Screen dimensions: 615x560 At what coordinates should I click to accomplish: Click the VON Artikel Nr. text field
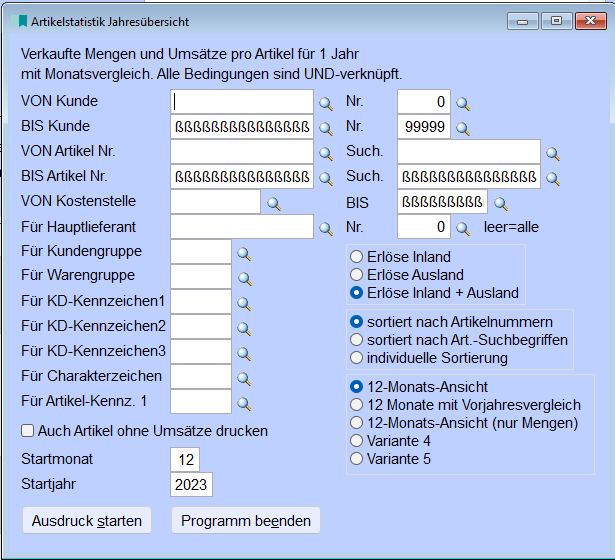242,153
